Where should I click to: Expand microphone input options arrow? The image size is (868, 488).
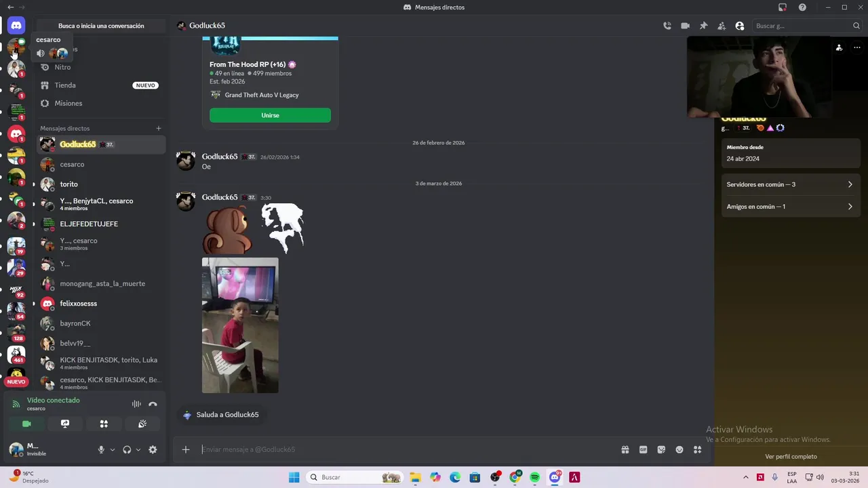coord(113,449)
